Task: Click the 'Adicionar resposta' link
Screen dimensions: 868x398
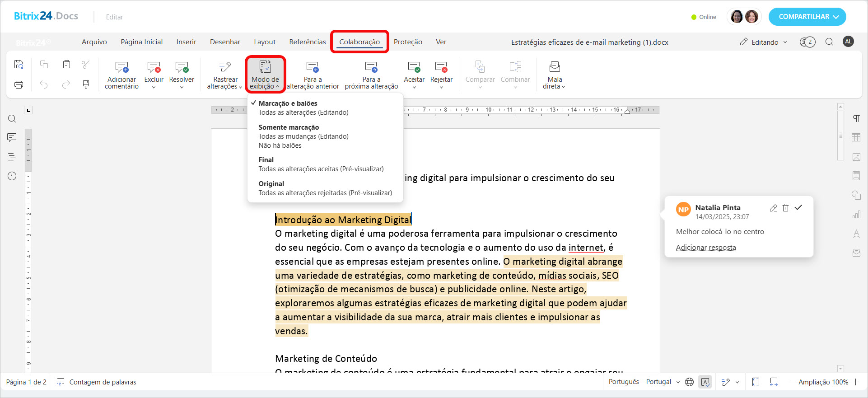Action: [705, 248]
